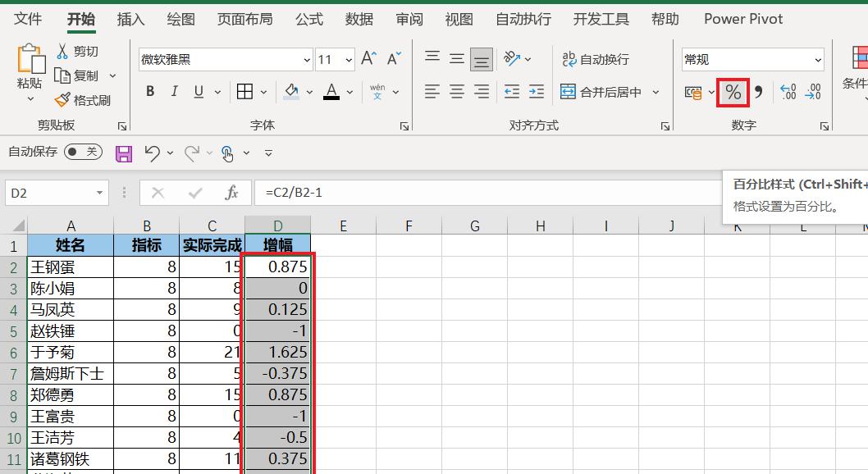Open merge and center options arrow

[x=656, y=92]
